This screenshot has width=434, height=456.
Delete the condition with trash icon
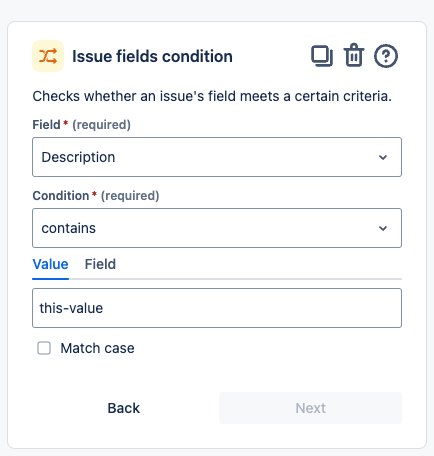click(354, 55)
